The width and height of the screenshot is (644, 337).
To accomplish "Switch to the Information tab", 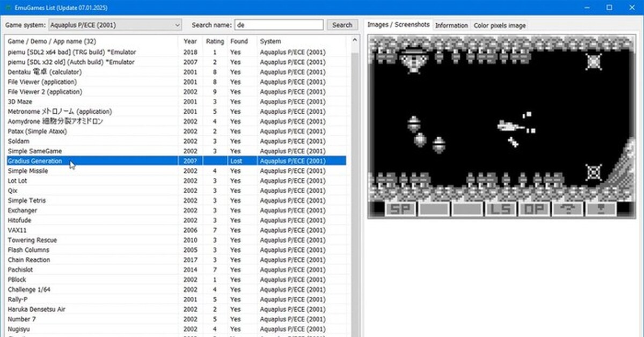I will 452,25.
